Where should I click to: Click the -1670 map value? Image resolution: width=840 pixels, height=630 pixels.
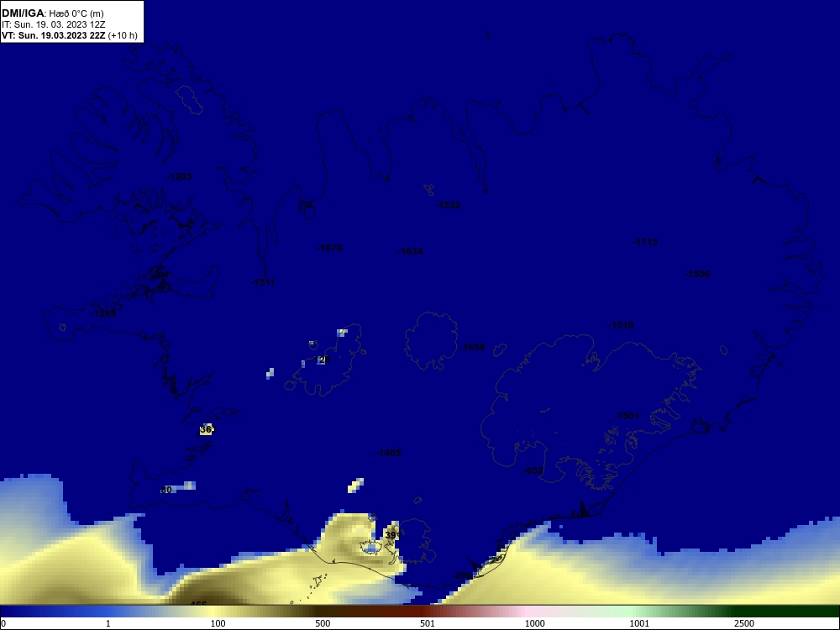[x=329, y=248]
